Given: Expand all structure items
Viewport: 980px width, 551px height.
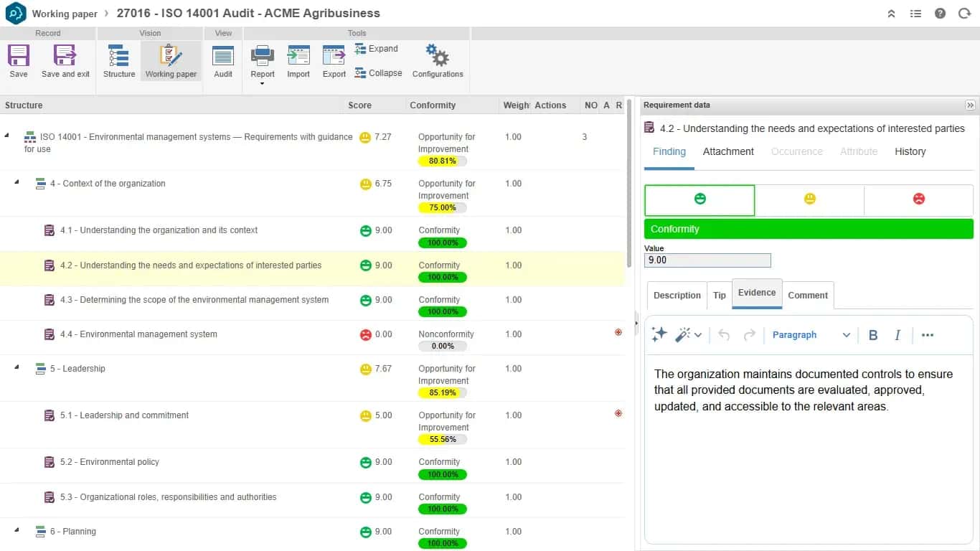Looking at the screenshot, I should tap(376, 49).
